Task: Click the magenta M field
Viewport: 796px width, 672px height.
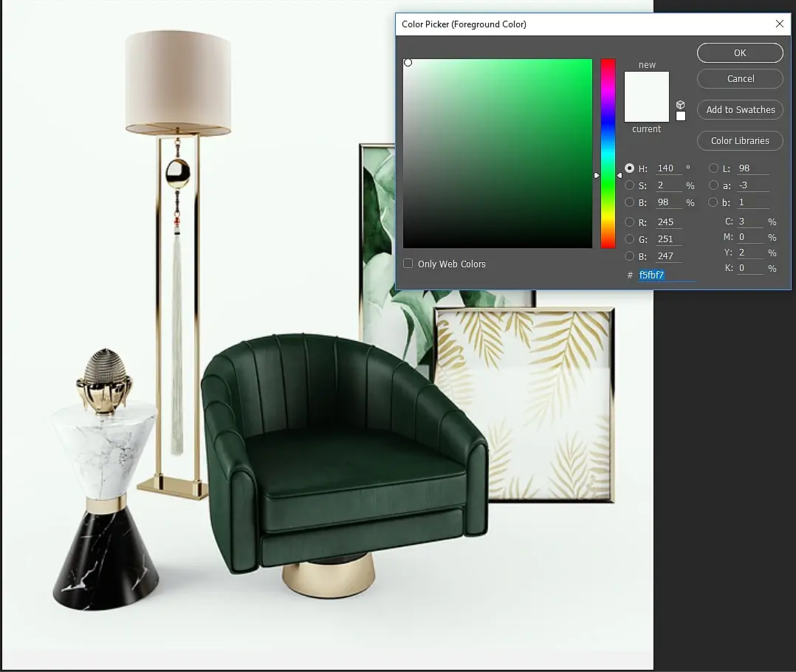Action: coord(750,237)
